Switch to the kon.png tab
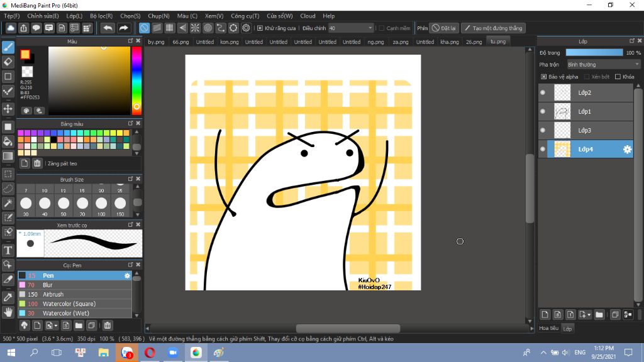 click(x=229, y=42)
